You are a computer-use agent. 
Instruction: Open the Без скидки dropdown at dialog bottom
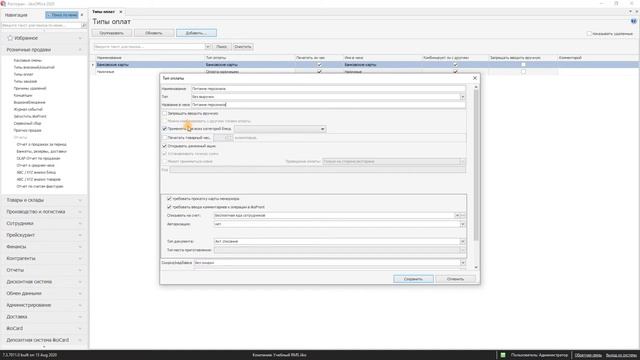[x=462, y=263]
